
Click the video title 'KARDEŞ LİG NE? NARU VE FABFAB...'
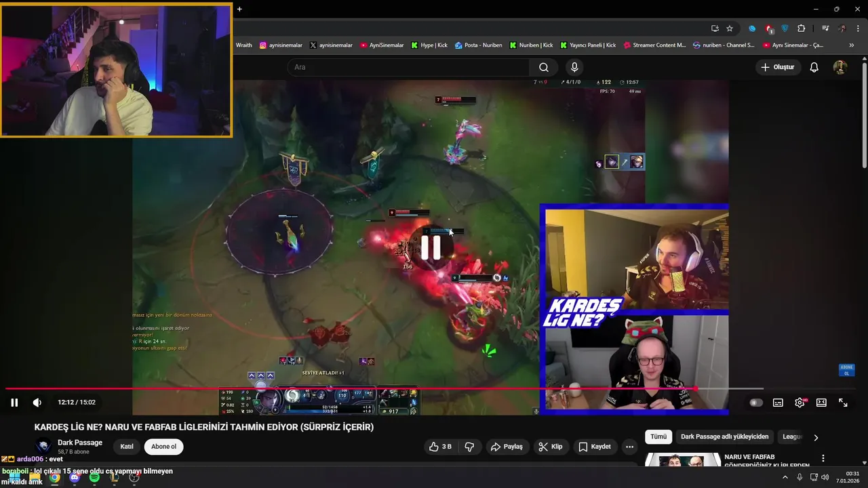click(x=204, y=427)
